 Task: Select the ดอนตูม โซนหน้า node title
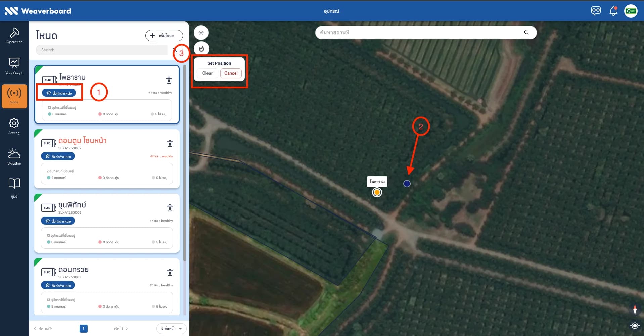(83, 140)
